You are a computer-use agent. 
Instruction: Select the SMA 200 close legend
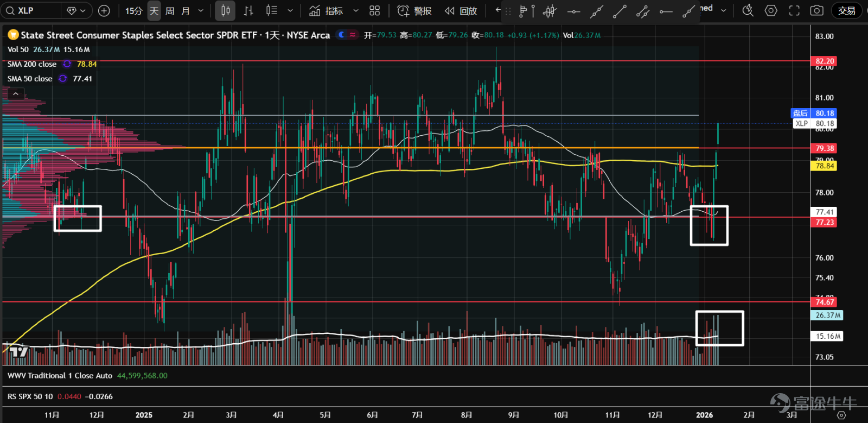click(x=32, y=64)
